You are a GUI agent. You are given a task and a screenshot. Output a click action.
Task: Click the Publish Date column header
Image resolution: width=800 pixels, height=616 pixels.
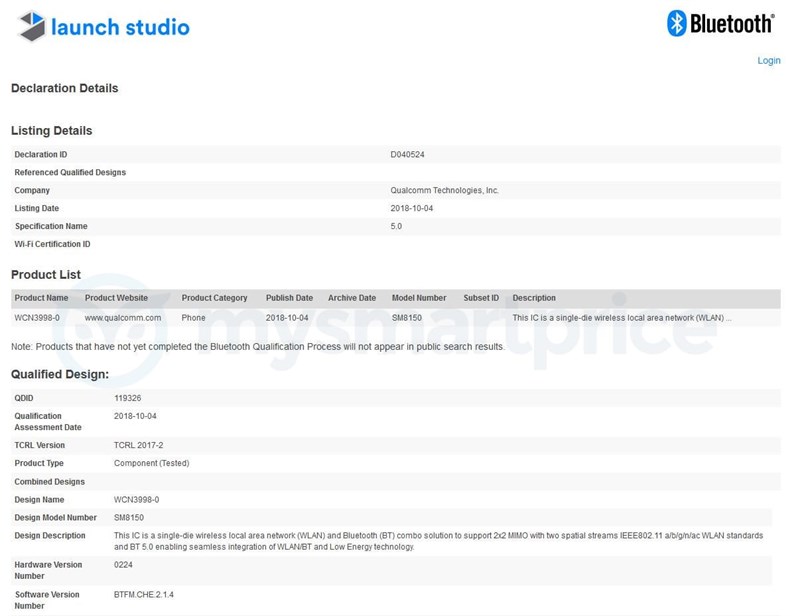[x=289, y=298]
